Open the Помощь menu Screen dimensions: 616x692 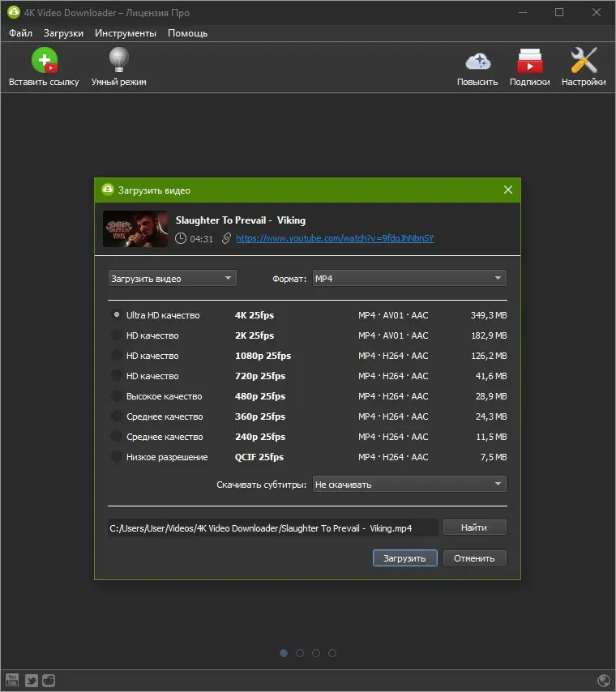click(x=187, y=33)
